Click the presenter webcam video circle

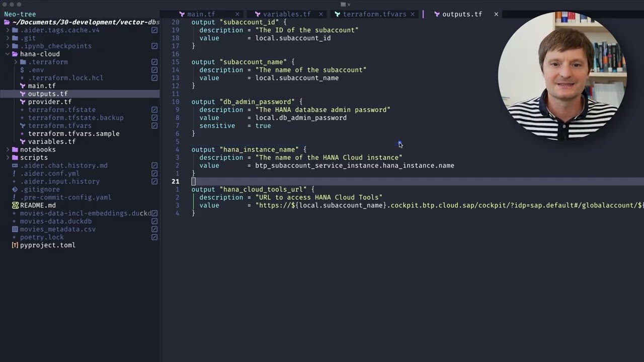pyautogui.click(x=562, y=75)
